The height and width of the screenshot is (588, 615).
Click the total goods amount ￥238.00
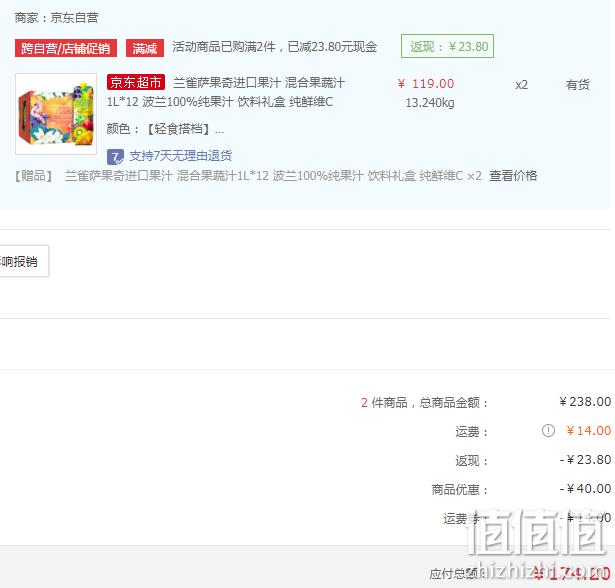pos(585,402)
